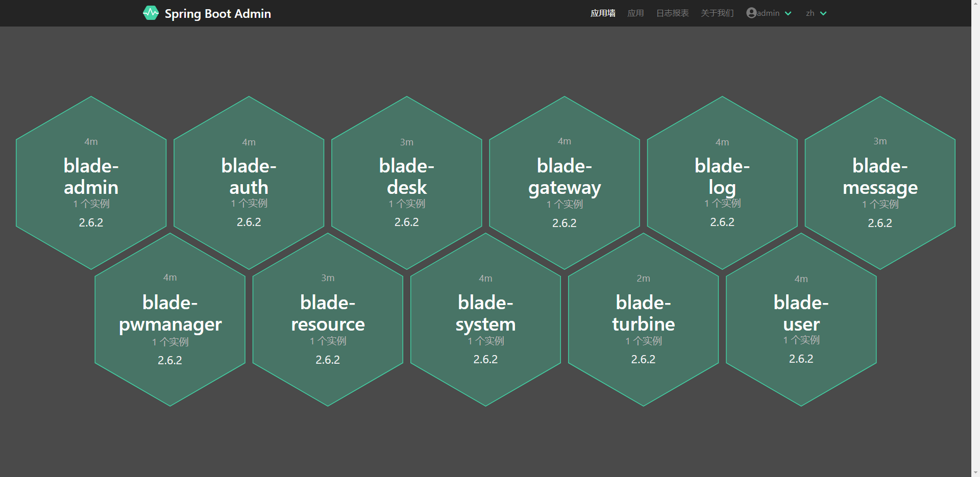Select the blade-desk hexagon tile
Viewport: 980px width, 477px height.
[x=406, y=183]
